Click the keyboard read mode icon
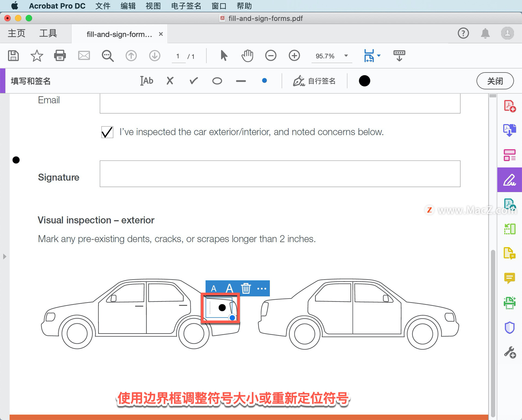The image size is (522, 420). pos(399,56)
